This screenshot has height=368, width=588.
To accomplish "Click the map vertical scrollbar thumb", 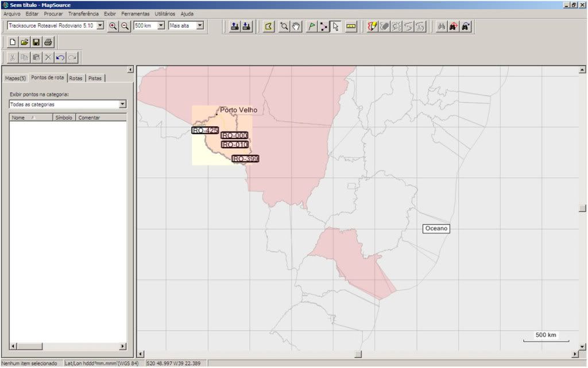I will 582,208.
